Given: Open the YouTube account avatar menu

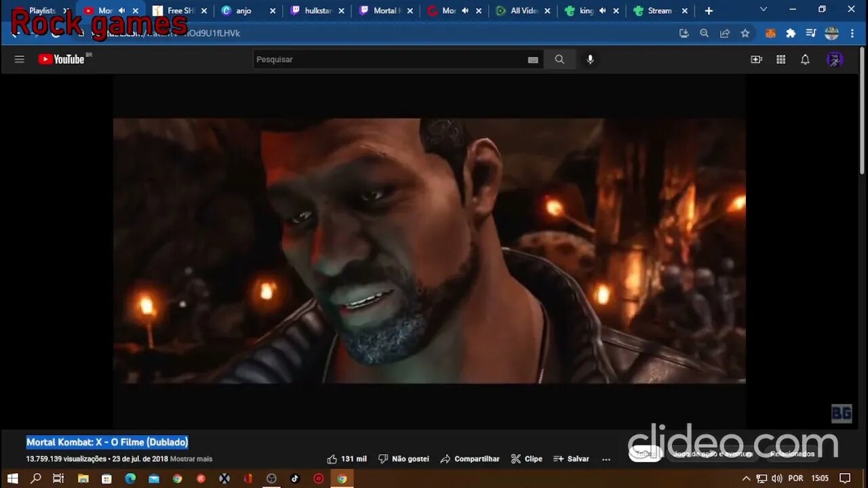Looking at the screenshot, I should tap(835, 60).
